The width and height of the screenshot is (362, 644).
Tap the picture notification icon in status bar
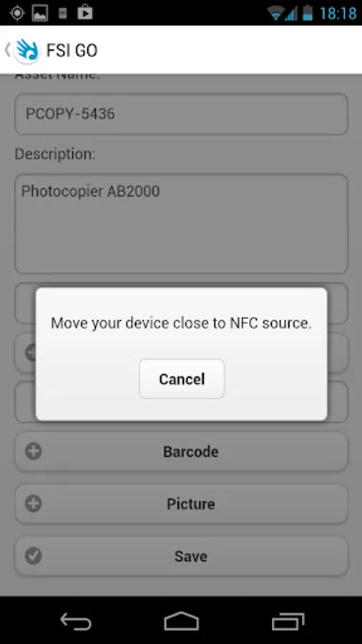pyautogui.click(x=40, y=13)
